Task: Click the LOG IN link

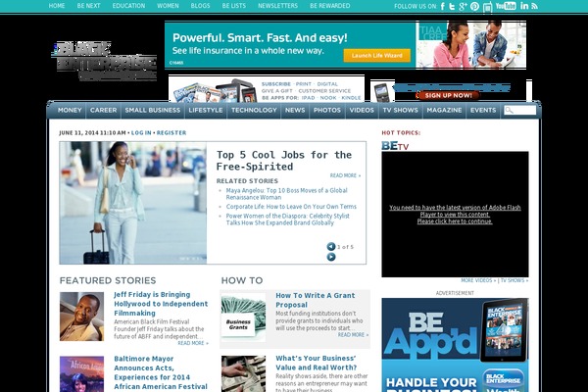Action: click(141, 133)
